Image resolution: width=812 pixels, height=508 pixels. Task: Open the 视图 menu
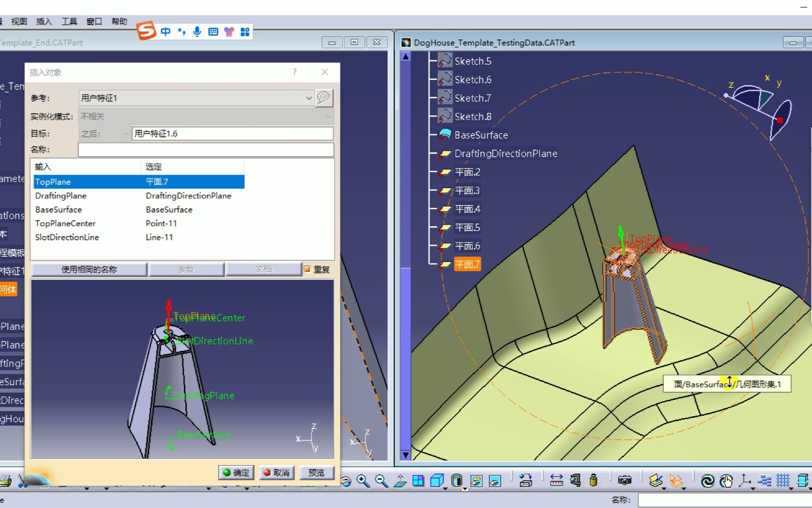(x=18, y=21)
